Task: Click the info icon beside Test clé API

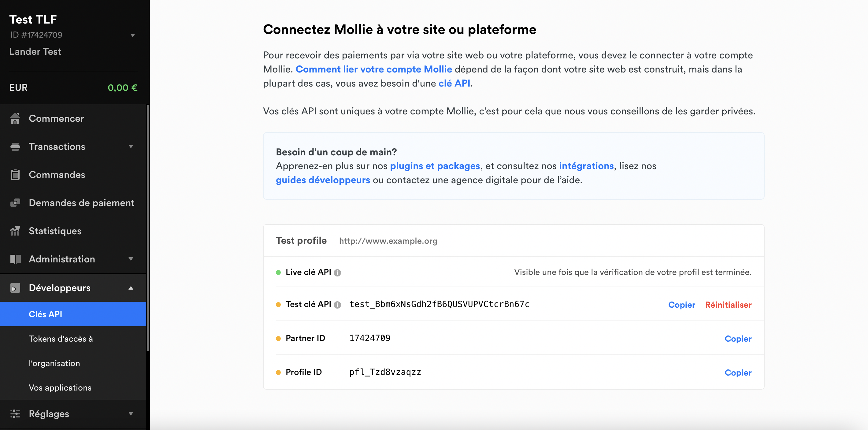Action: (x=337, y=305)
